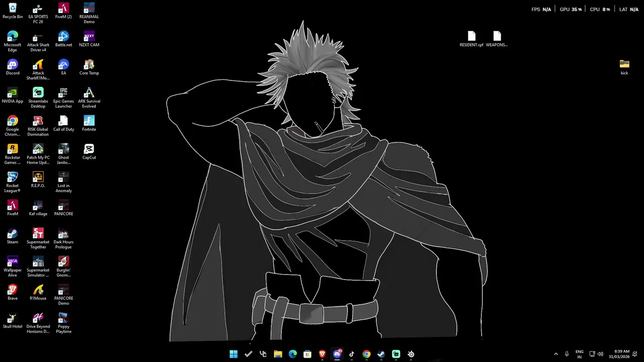Open the Windows Start menu
The height and width of the screenshot is (362, 644).
coord(233,354)
